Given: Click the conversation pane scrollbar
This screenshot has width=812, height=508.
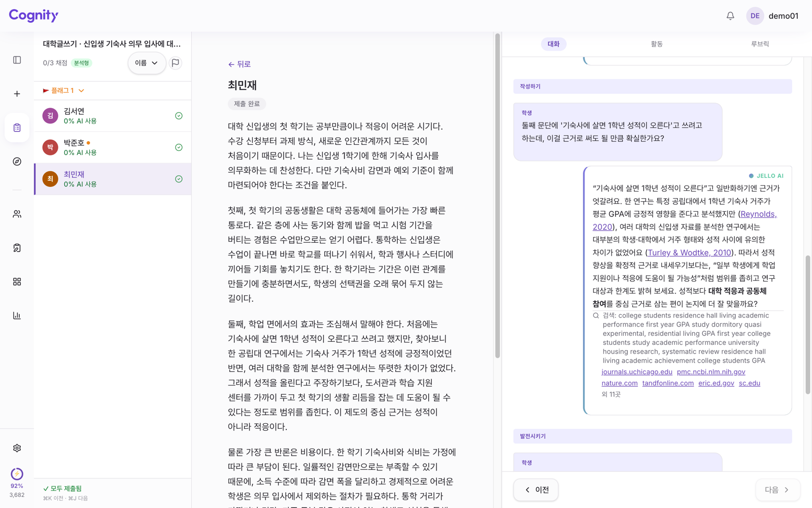Looking at the screenshot, I should click(808, 325).
